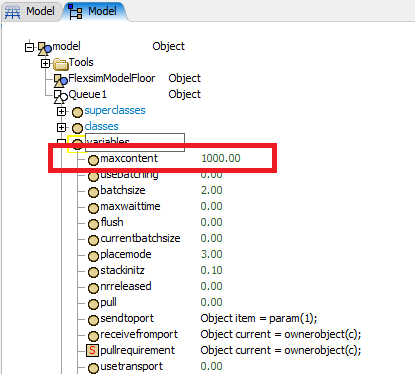The width and height of the screenshot is (415, 374).
Task: Click the stackinitz value 0.10
Action: tap(211, 270)
